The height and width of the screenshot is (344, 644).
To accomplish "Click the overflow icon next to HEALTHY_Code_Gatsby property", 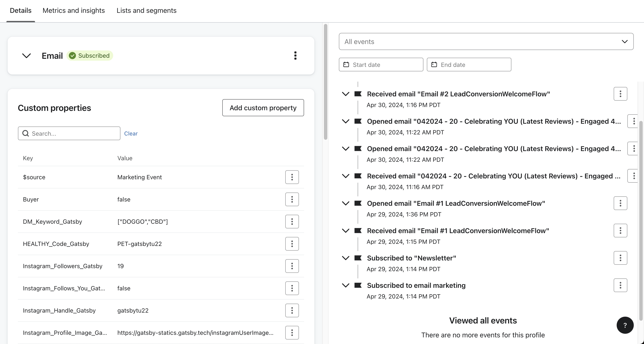I will pos(292,243).
